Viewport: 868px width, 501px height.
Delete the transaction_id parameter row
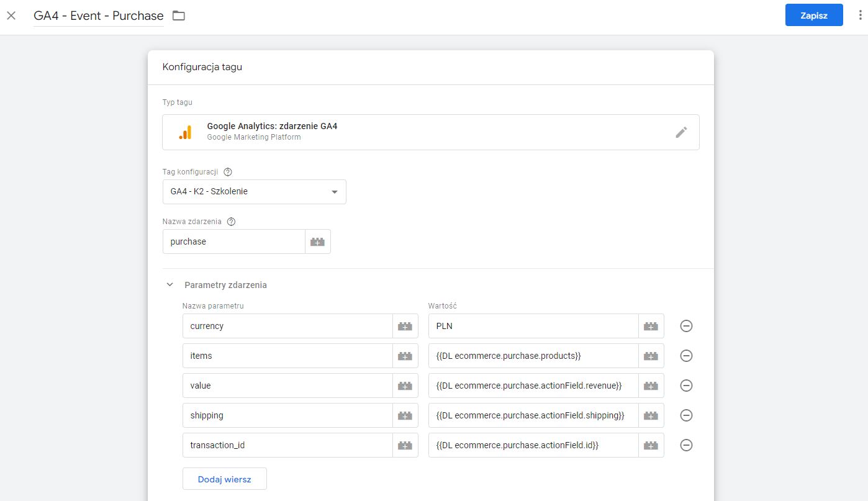(x=686, y=445)
